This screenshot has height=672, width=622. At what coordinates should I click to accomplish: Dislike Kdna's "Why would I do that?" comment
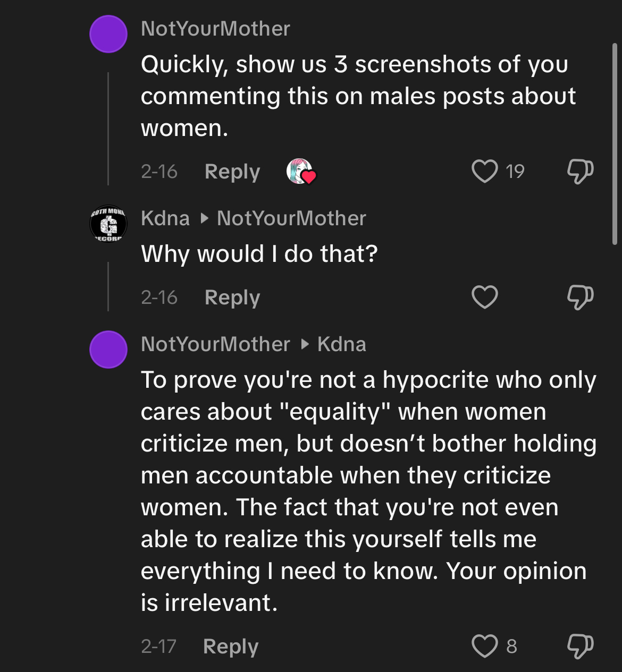tap(579, 297)
